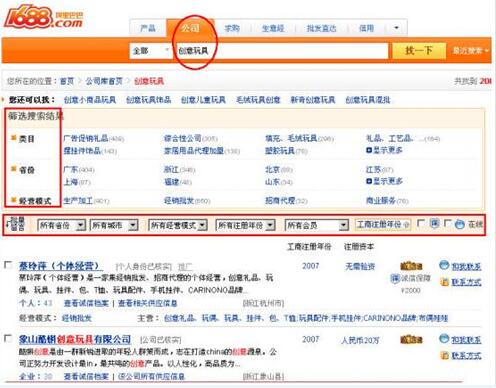The width and height of the screenshot is (496, 388).
Task: Click 无需验资 in 蔡玲萍 row
Action: pyautogui.click(x=360, y=266)
